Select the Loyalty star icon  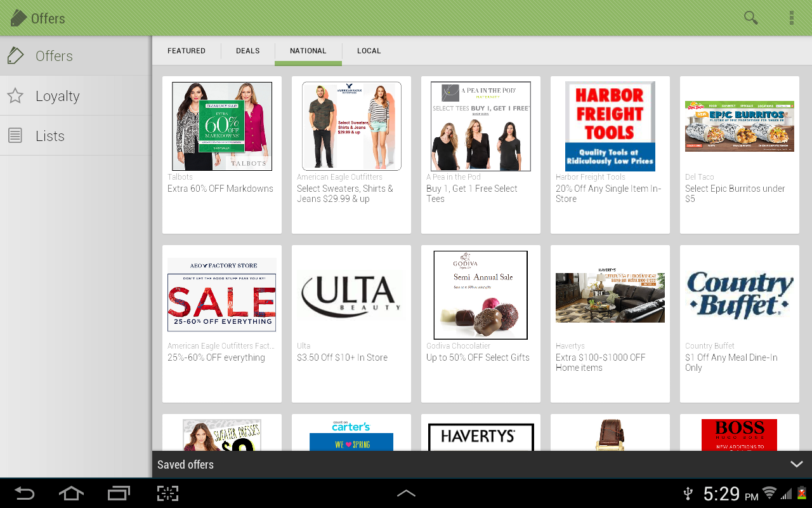(15, 96)
